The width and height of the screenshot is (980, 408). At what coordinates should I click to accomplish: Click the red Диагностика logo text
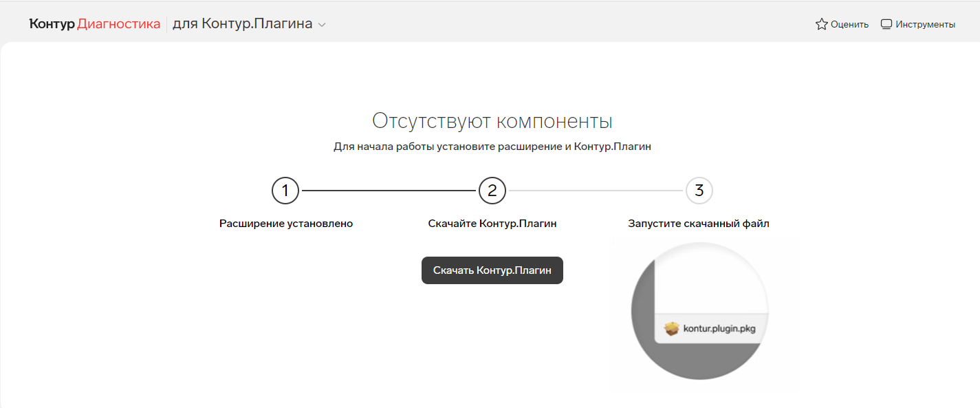click(x=118, y=23)
